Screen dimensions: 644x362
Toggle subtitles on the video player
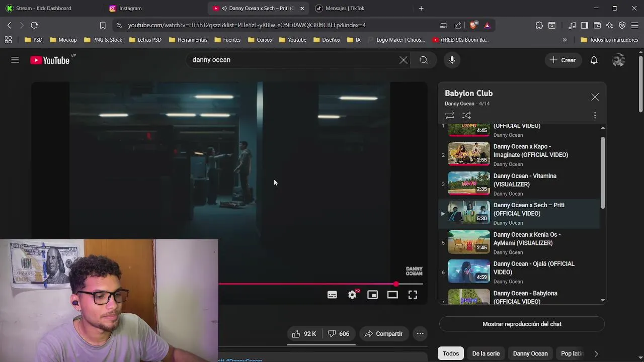(x=332, y=295)
